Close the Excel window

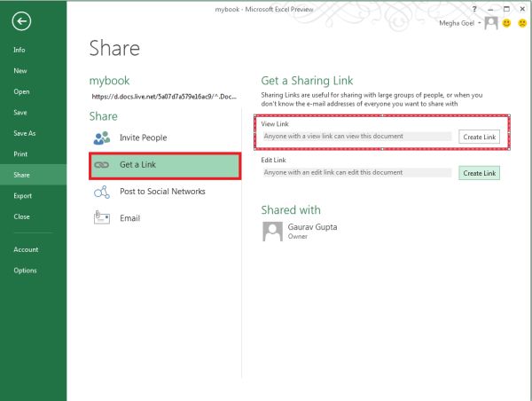click(522, 9)
